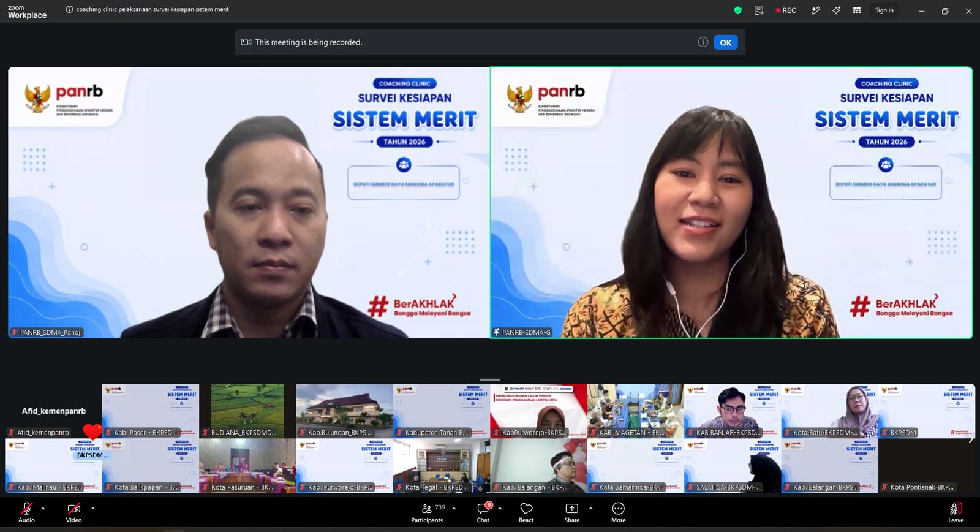
Task: Open the Chat panel
Action: tap(483, 512)
